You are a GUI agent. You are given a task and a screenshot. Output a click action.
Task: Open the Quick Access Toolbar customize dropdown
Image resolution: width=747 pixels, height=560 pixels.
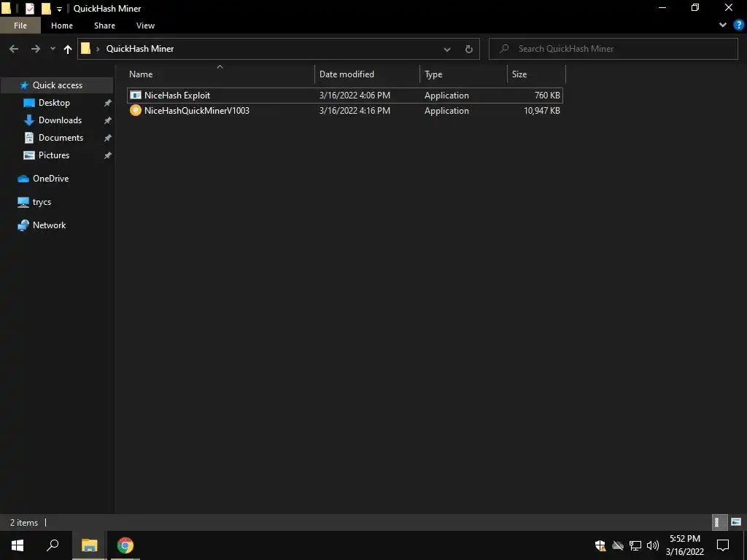60,9
